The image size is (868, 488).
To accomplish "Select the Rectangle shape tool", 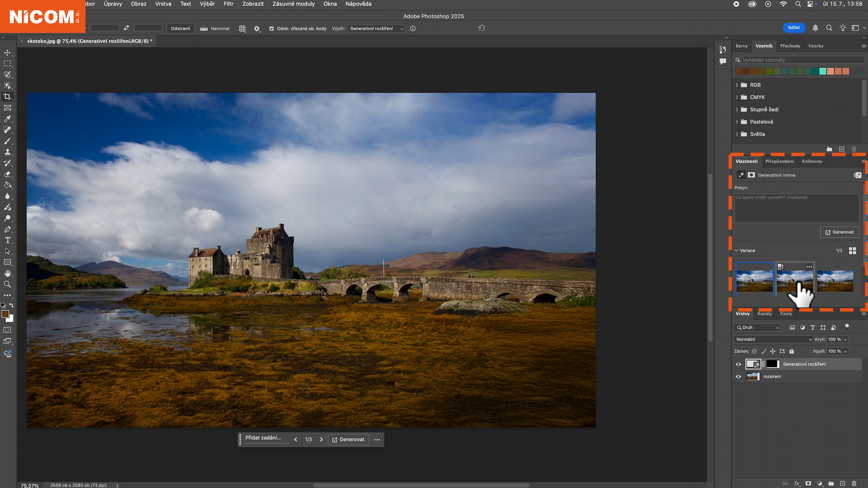I will (7, 262).
